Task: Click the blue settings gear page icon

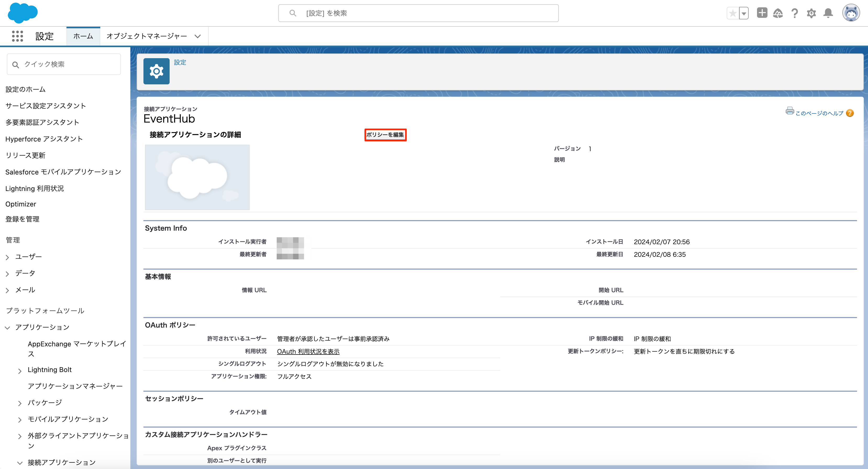Action: click(156, 71)
